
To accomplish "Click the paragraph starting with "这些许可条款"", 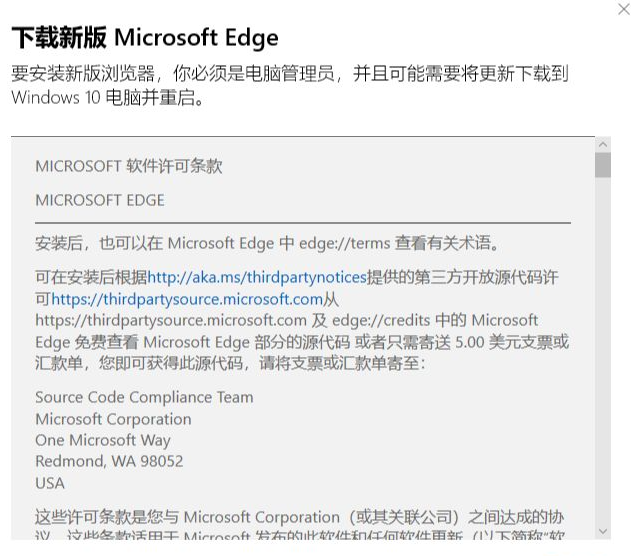I will [300, 518].
